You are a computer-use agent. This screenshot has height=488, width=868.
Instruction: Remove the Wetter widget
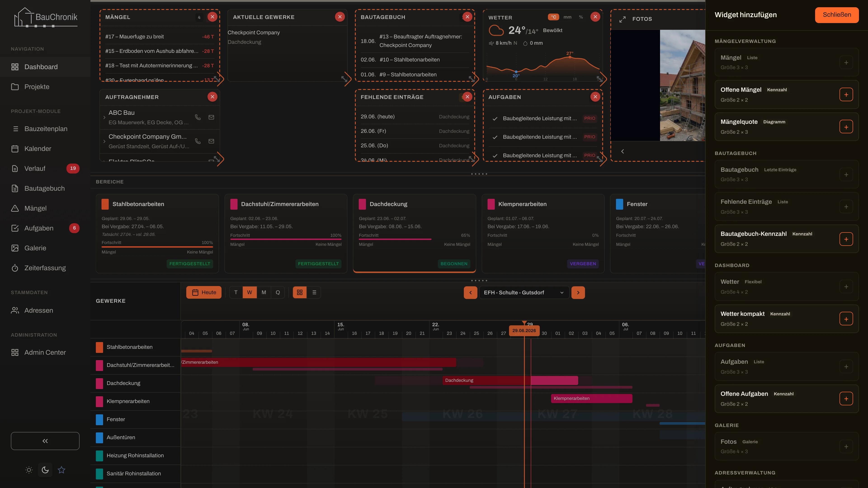595,17
